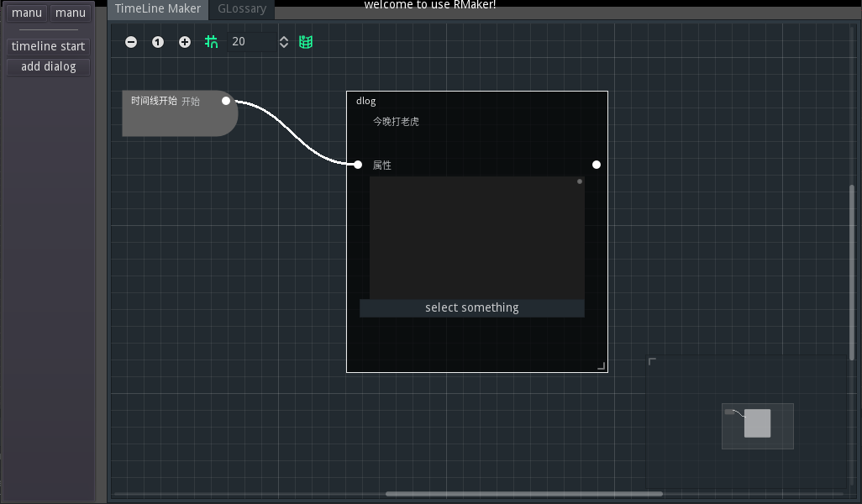Adjust snap distance with the spinner arrows
862x504 pixels.
(x=284, y=42)
